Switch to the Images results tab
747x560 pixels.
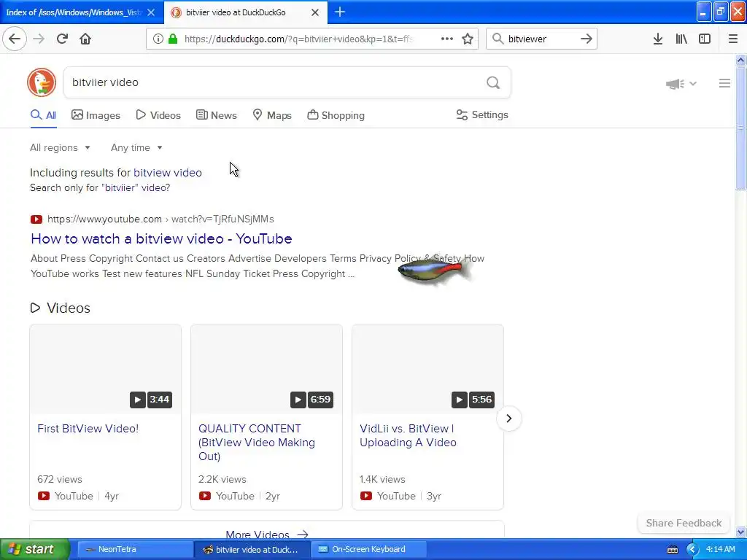tap(96, 115)
